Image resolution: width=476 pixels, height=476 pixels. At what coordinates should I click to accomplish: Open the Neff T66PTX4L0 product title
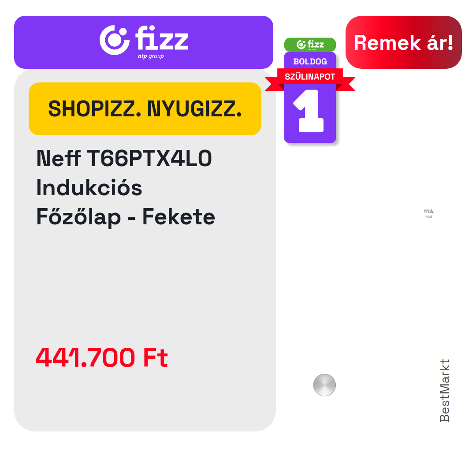(124, 158)
